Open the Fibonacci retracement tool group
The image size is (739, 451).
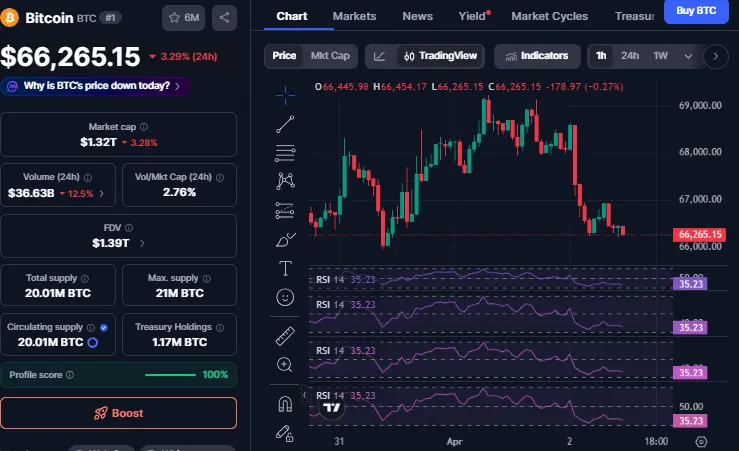tap(285, 153)
